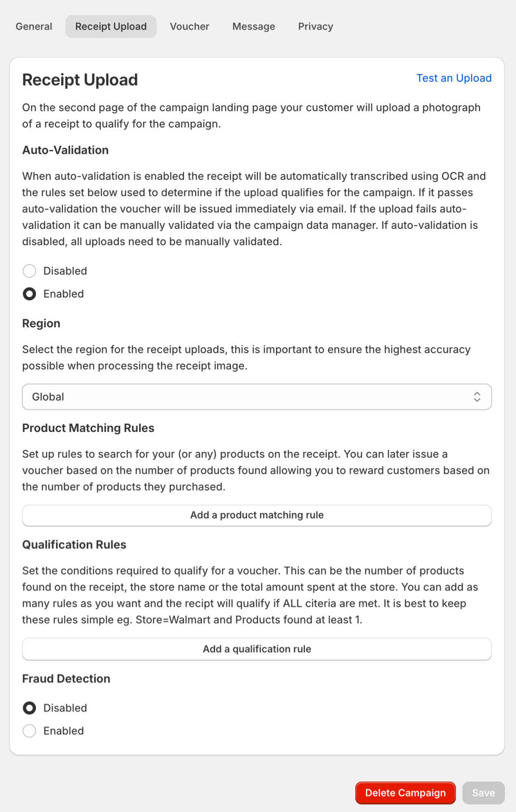This screenshot has height=812, width=516.
Task: Open the Global region dropdown
Action: (257, 397)
